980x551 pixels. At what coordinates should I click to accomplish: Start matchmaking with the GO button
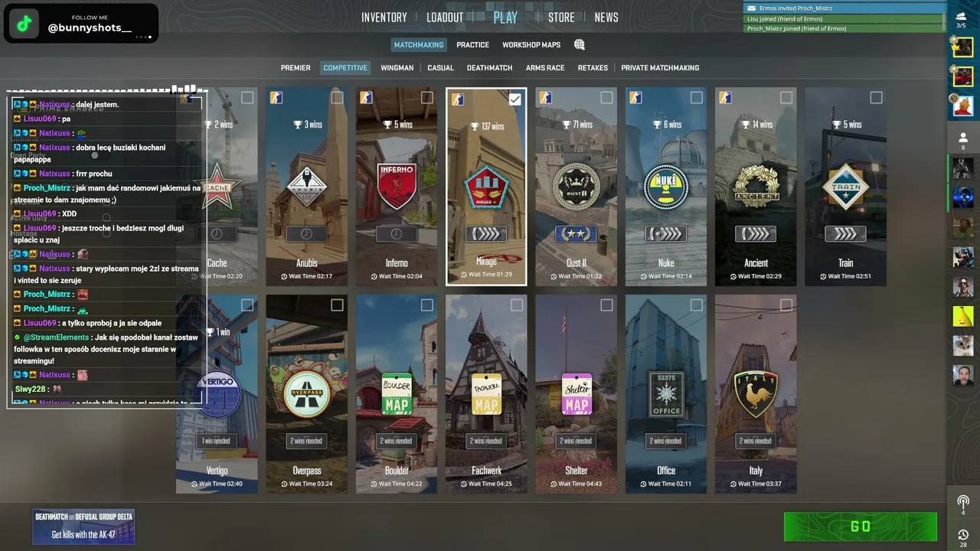[x=861, y=527]
